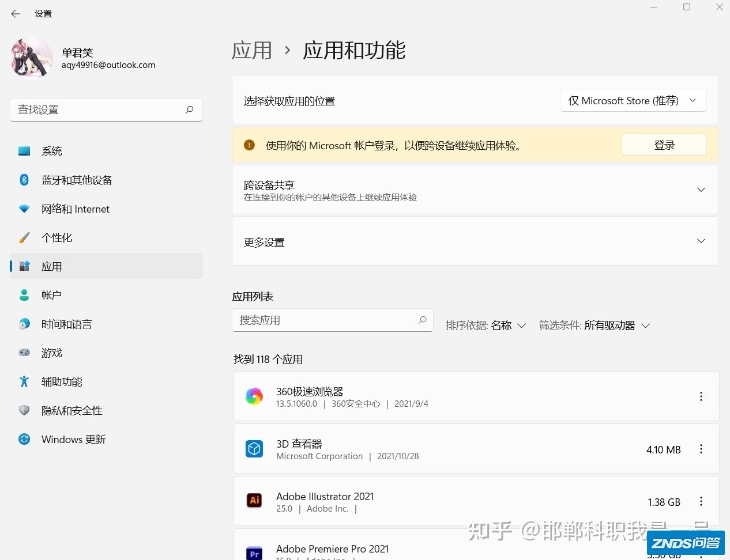Click the 应用列表 heading
Viewport: 730px width, 560px height.
[x=253, y=297]
